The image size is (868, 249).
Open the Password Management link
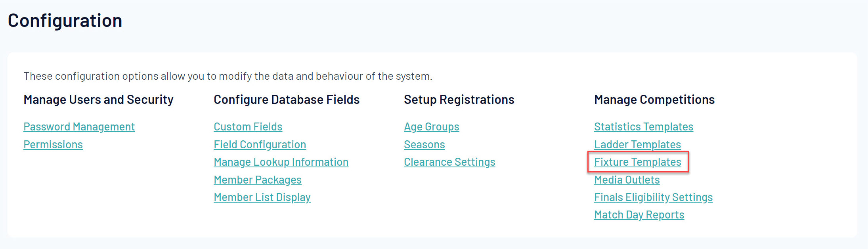click(x=79, y=127)
